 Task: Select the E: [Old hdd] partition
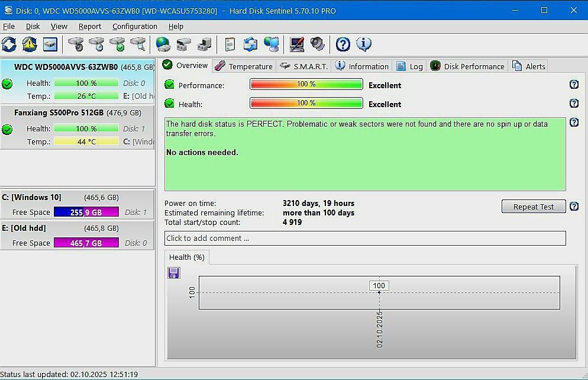pyautogui.click(x=77, y=235)
